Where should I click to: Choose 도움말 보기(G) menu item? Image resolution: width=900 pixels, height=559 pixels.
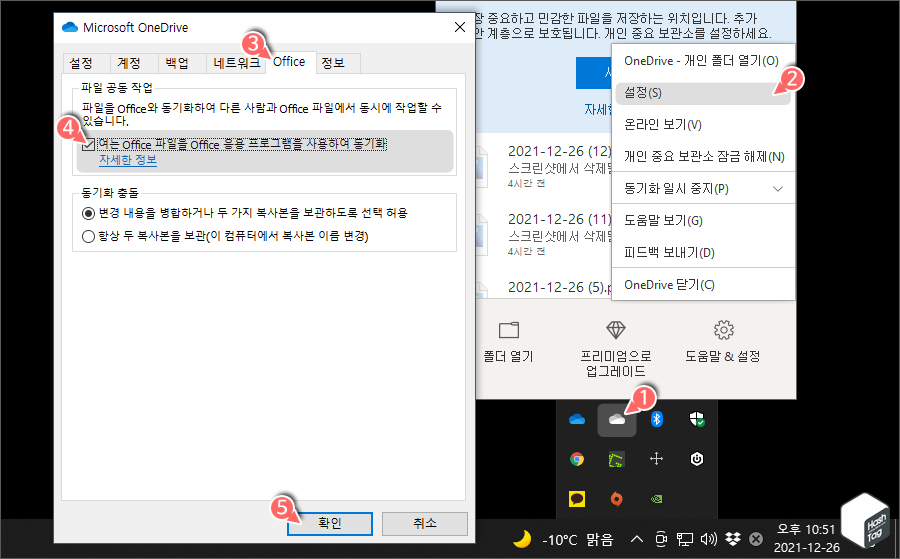[x=703, y=221]
